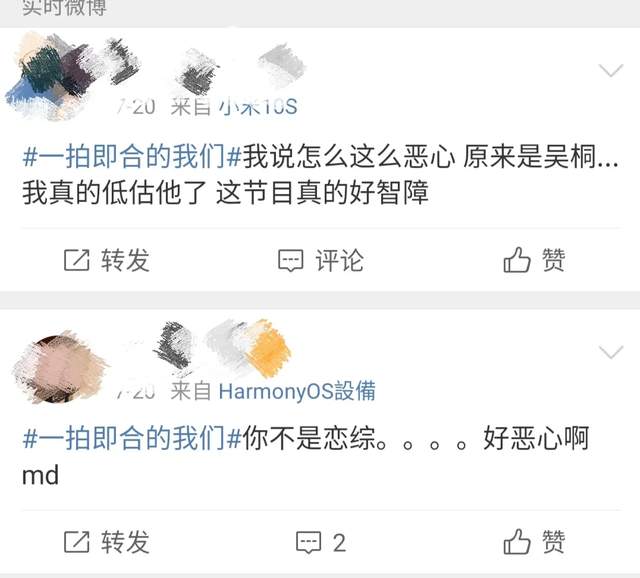Click 赞 label on second post

tap(553, 542)
